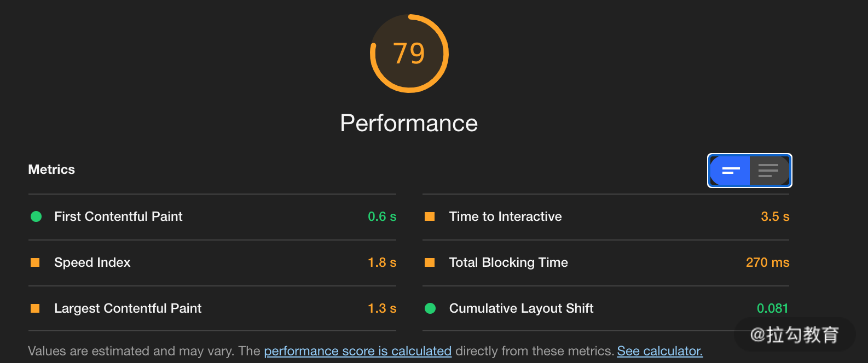Expand the First Contentful Paint metric row

(x=118, y=216)
